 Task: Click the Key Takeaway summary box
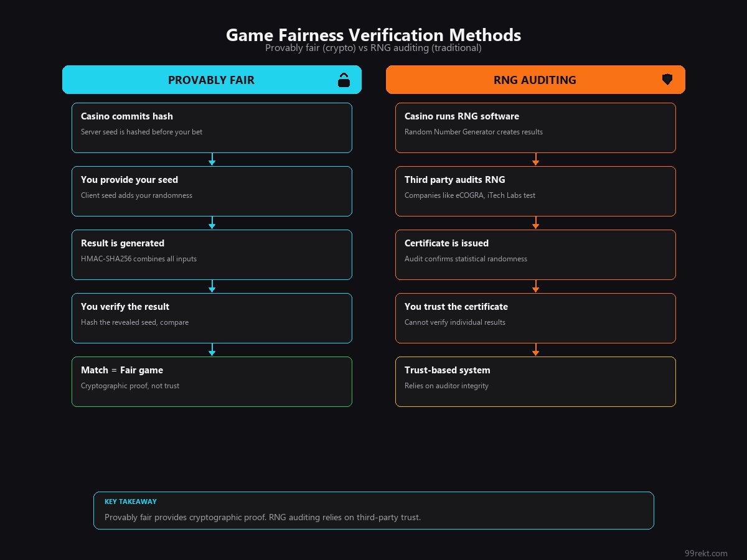(x=374, y=510)
